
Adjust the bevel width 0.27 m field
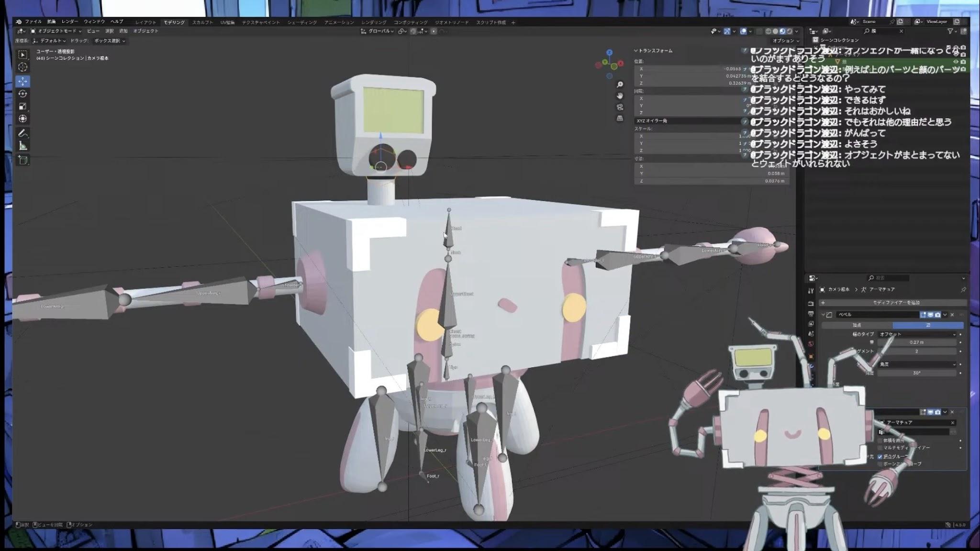pos(917,342)
